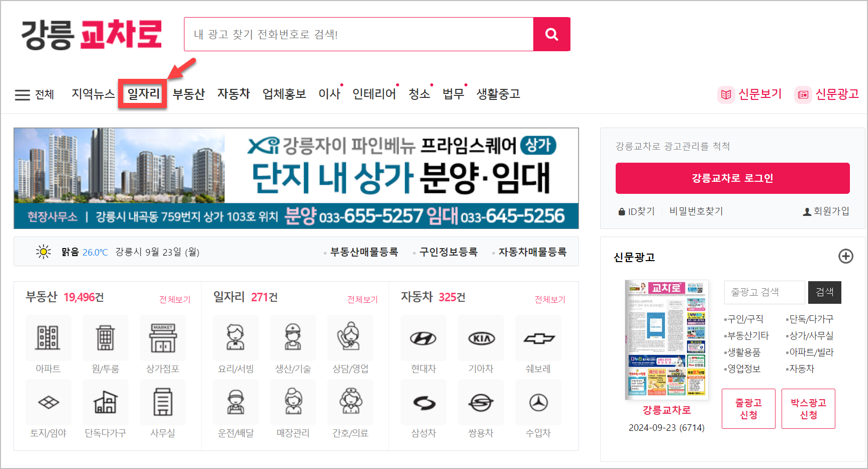Go to the 지역뉴스 menu
Viewport: 868px width, 469px height.
point(93,94)
